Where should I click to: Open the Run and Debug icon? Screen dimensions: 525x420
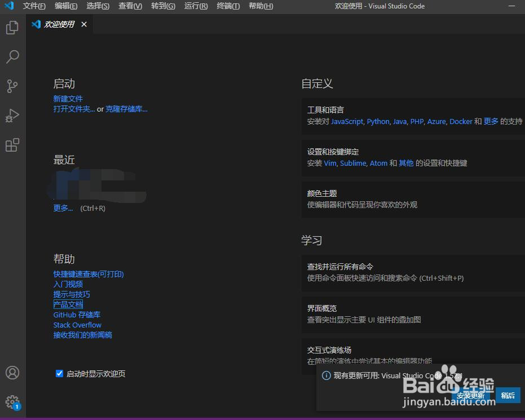[12, 116]
